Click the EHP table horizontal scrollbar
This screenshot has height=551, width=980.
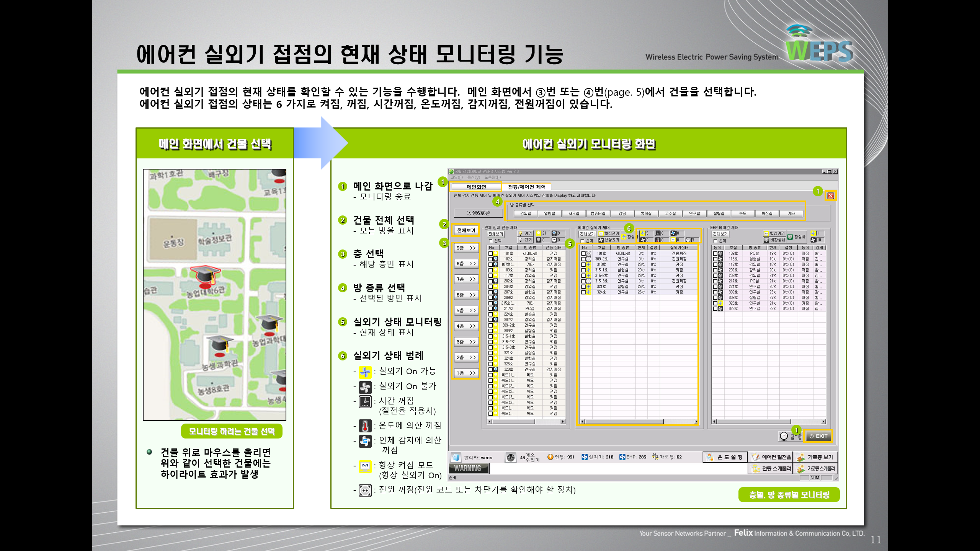click(769, 422)
